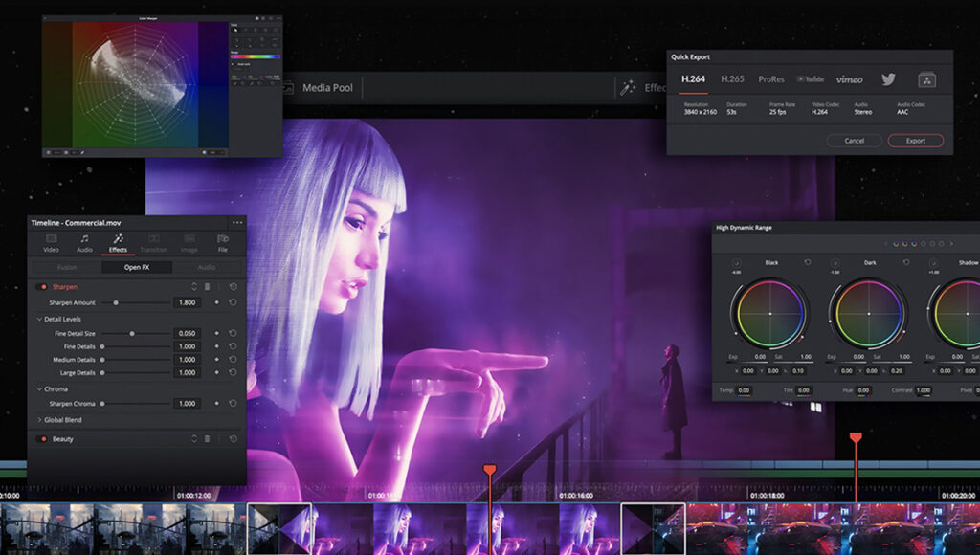This screenshot has height=555, width=980.
Task: Reset the entire Sharpen effect
Action: tap(234, 287)
